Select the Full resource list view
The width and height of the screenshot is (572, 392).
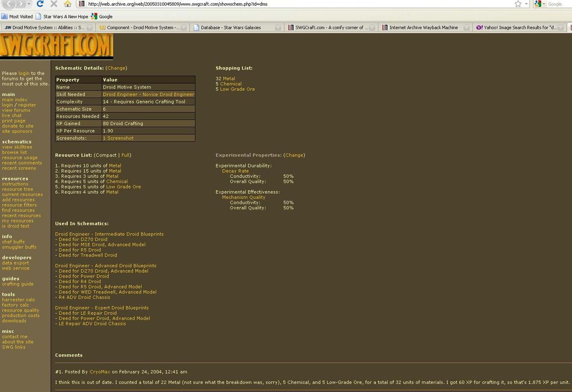[x=126, y=155]
